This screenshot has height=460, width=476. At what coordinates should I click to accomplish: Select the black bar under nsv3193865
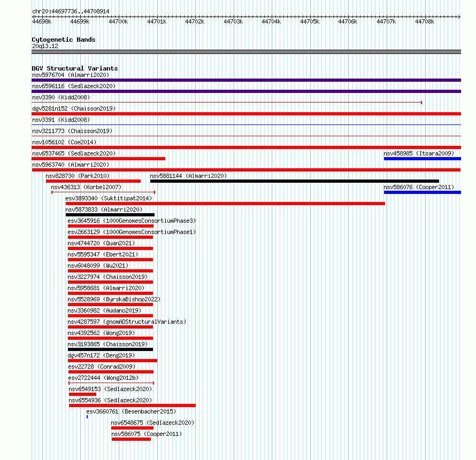111,349
